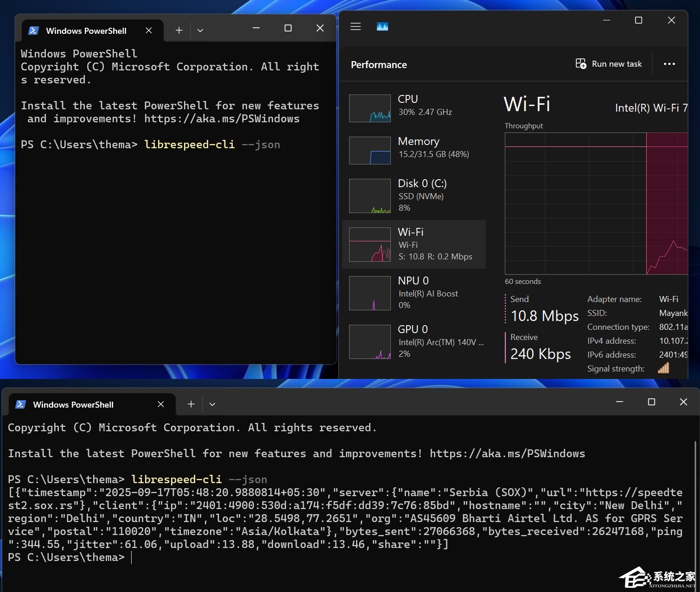
Task: Click the Run new task button
Action: click(x=608, y=63)
